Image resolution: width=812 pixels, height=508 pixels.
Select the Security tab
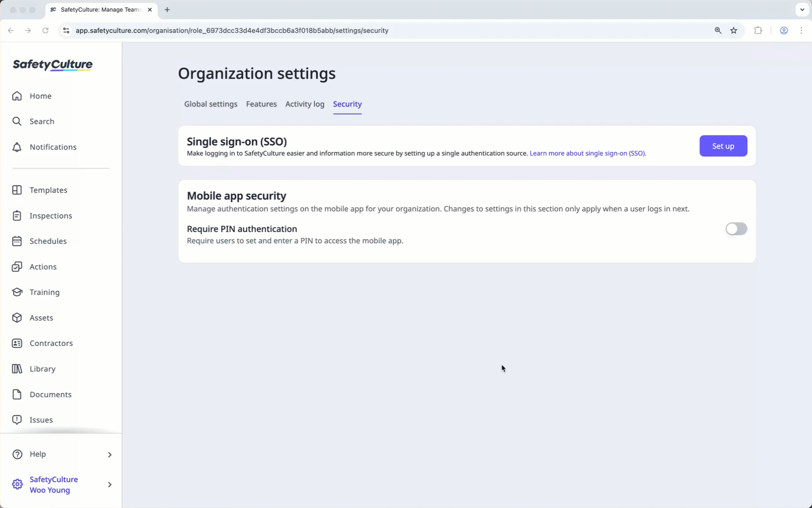(x=347, y=104)
